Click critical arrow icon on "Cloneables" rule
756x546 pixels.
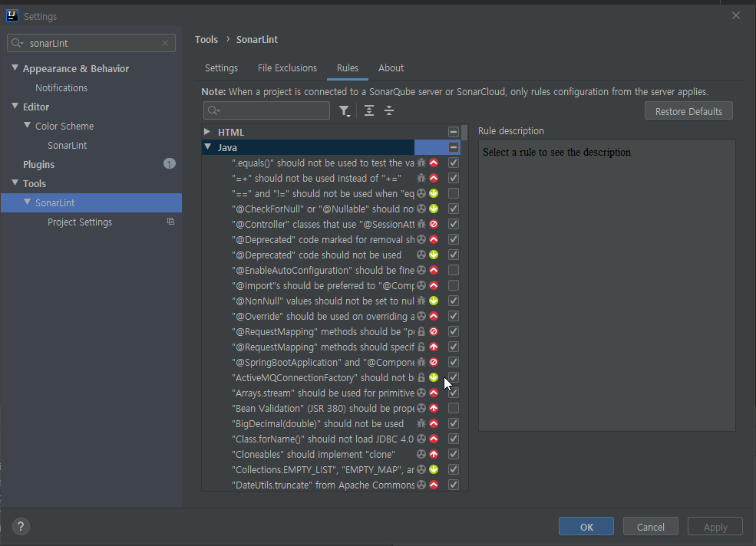click(434, 454)
